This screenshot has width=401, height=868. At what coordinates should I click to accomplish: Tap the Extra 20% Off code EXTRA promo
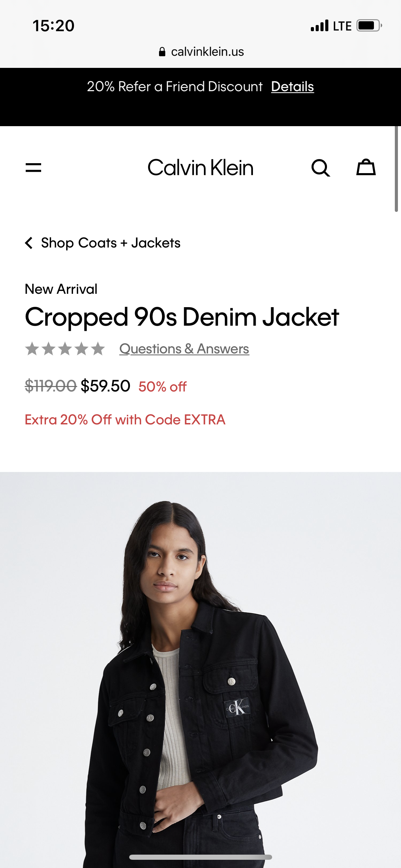click(x=125, y=420)
